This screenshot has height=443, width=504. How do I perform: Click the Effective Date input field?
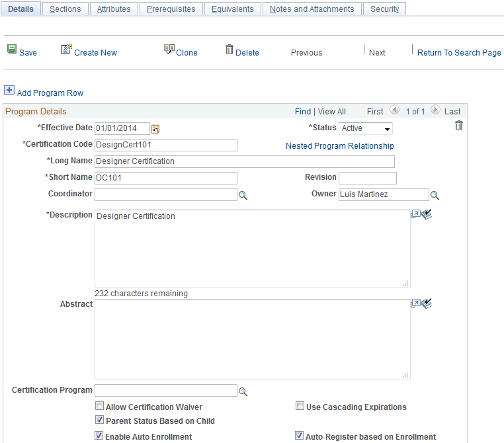[x=122, y=128]
